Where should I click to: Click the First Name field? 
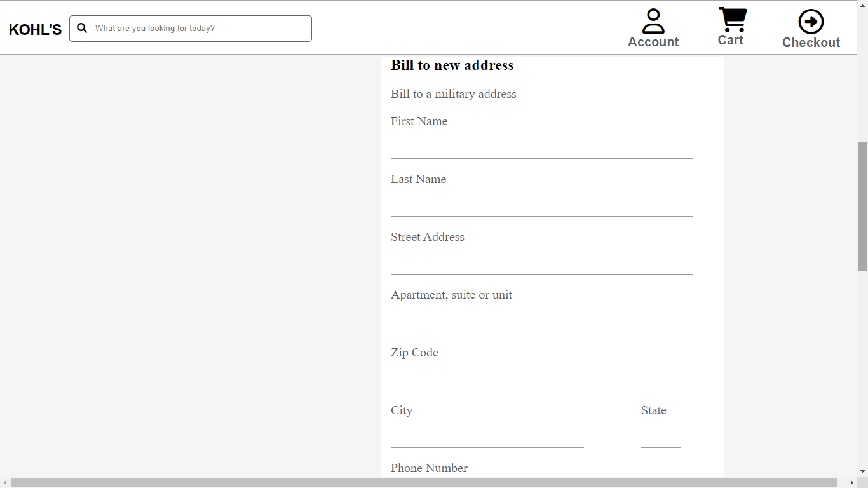click(541, 148)
